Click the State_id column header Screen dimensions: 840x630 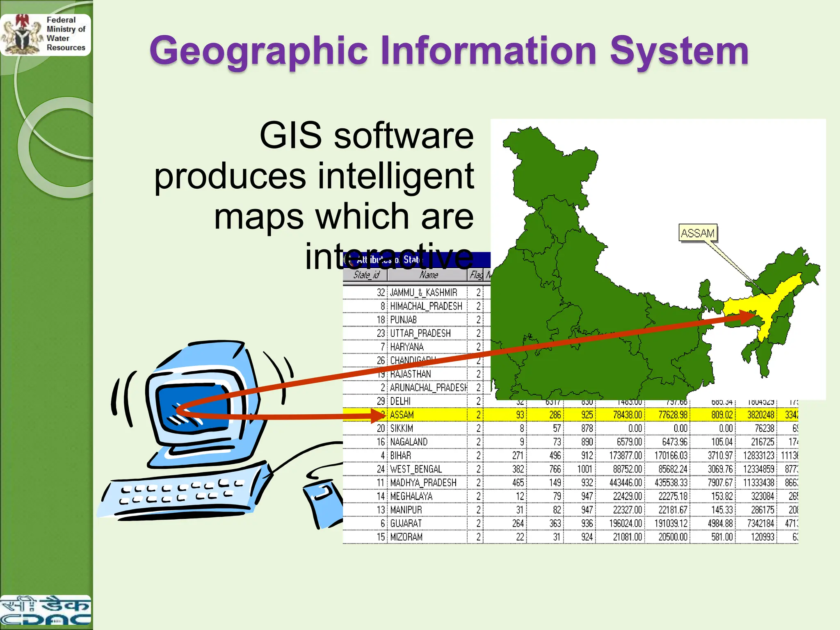tap(365, 275)
